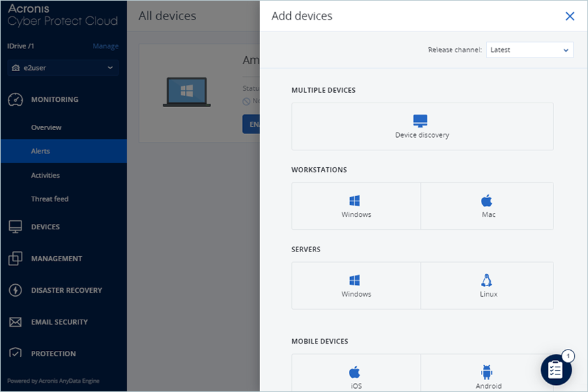Image resolution: width=588 pixels, height=392 pixels.
Task: Click the IDrive /1 tenant label
Action: 21,46
